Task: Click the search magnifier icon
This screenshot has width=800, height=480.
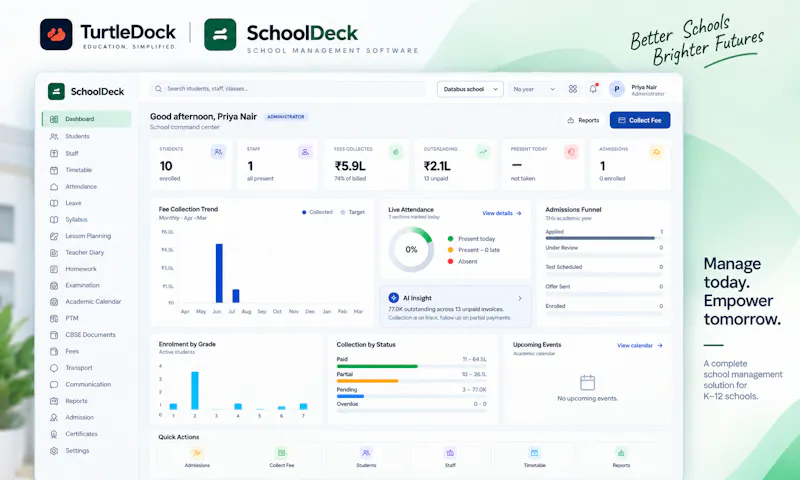Action: pos(159,89)
